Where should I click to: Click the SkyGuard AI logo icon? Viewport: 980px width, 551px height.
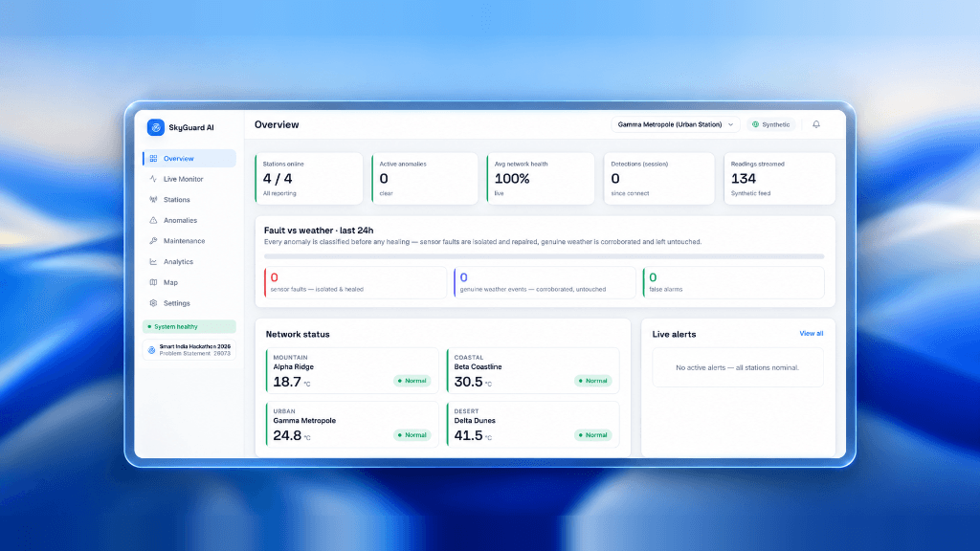[x=156, y=127]
